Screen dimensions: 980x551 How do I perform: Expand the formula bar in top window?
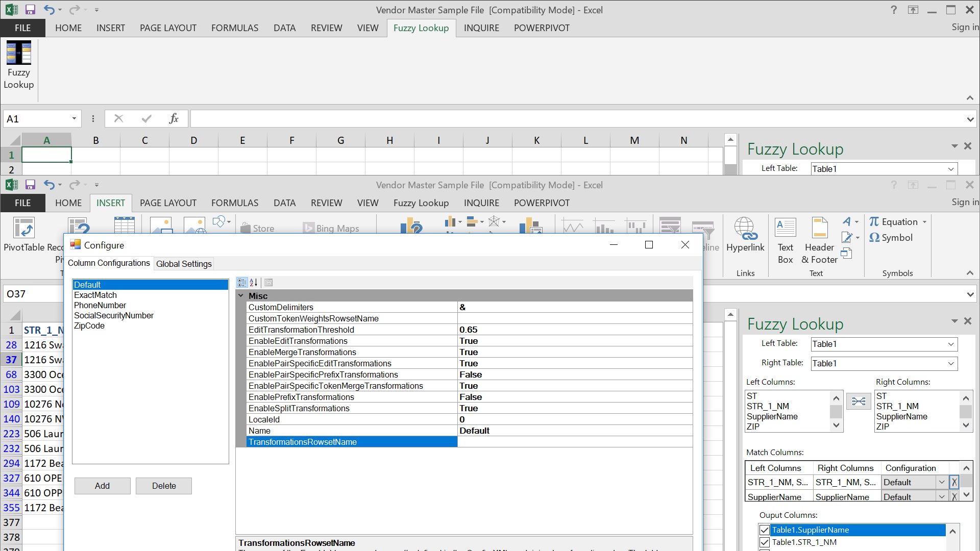click(970, 119)
